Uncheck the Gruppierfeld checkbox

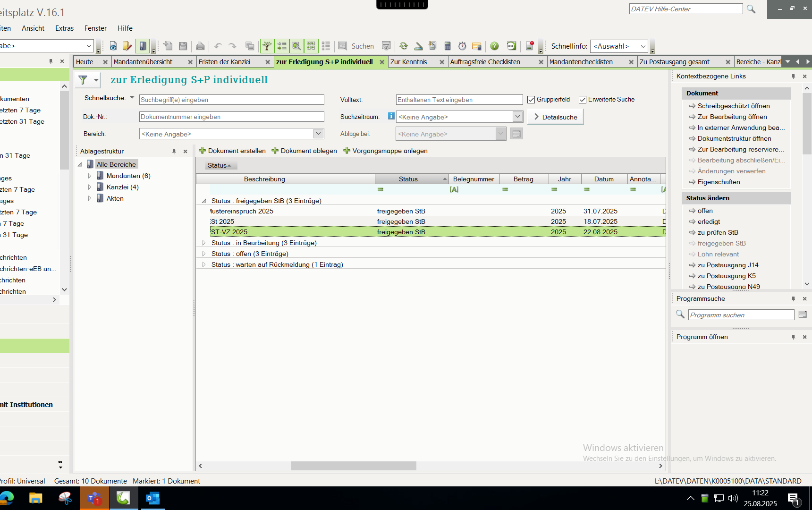531,100
